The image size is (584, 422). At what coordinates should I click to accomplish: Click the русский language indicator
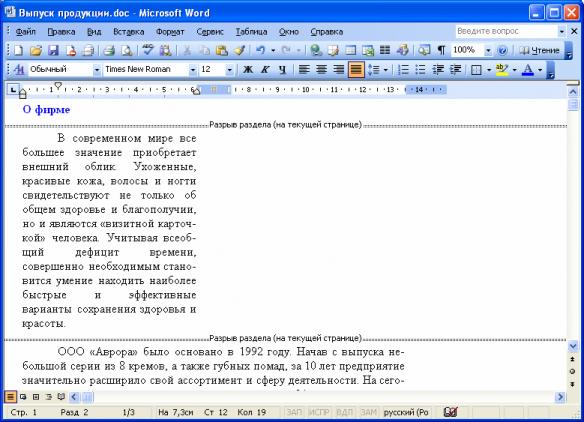click(406, 412)
